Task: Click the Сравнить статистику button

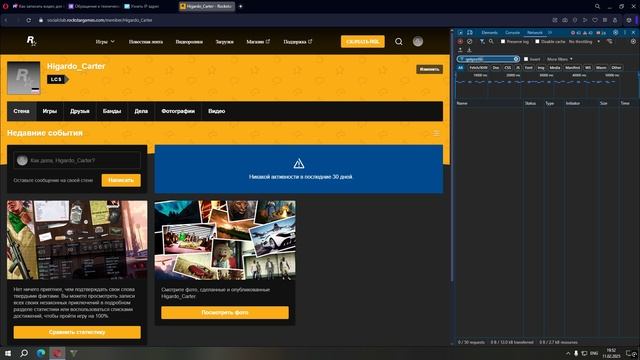Action: pyautogui.click(x=77, y=332)
